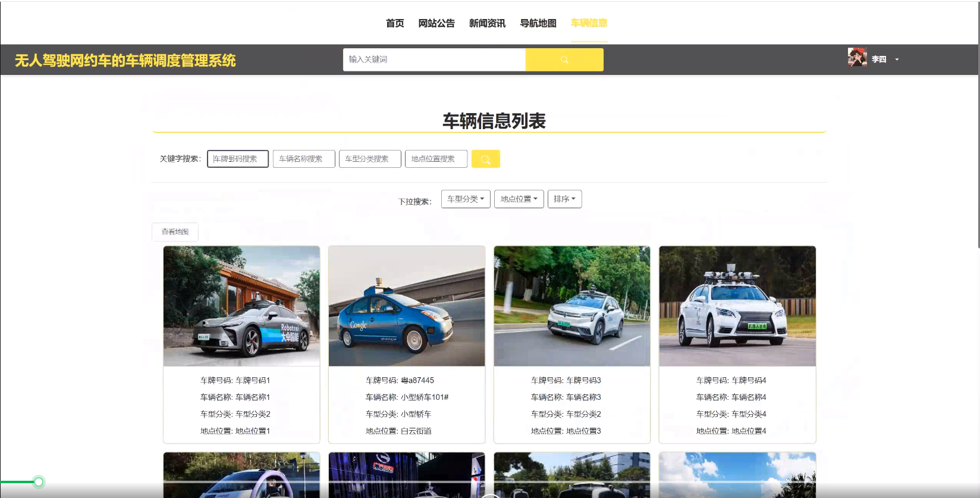Select the 车辆信息 menu item
This screenshot has width=980, height=498.
click(589, 23)
